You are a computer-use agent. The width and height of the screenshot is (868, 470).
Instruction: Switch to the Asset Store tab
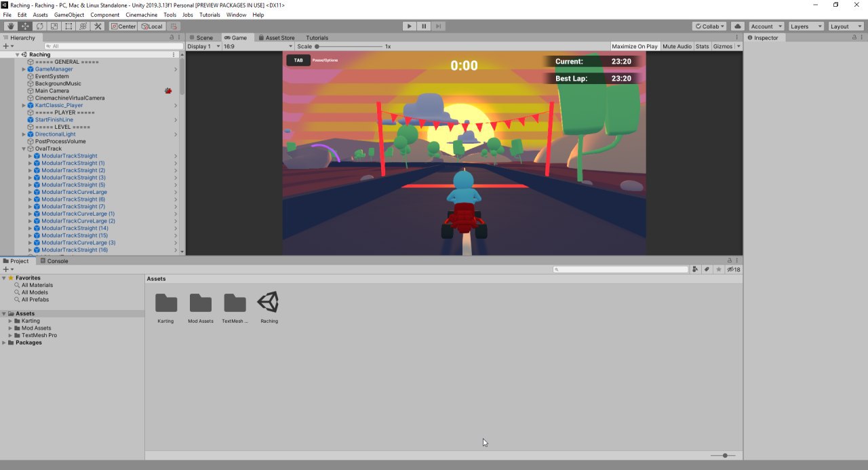(x=277, y=38)
